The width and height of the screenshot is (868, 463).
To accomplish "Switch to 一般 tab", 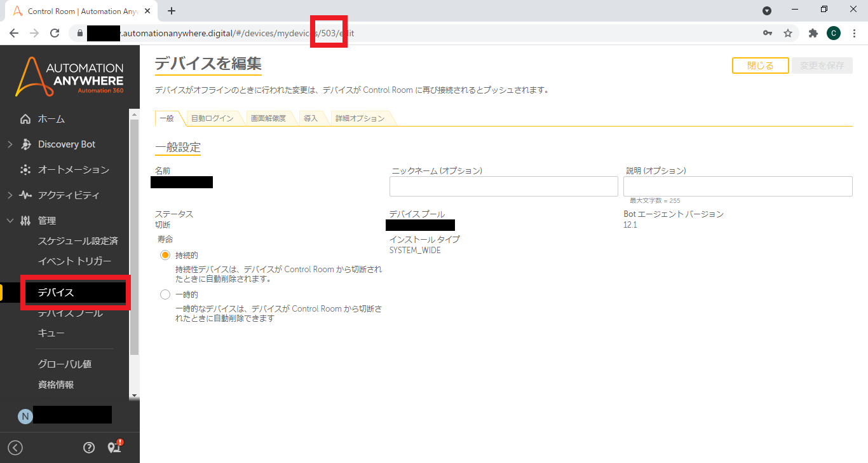I will point(166,118).
